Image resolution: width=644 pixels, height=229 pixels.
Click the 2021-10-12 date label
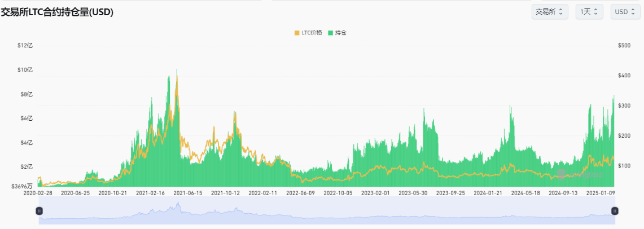tap(225, 192)
